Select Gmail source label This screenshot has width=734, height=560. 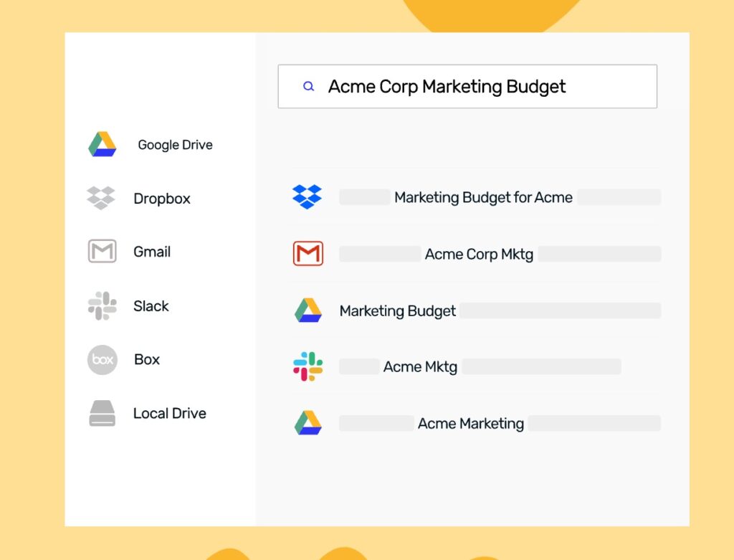152,252
